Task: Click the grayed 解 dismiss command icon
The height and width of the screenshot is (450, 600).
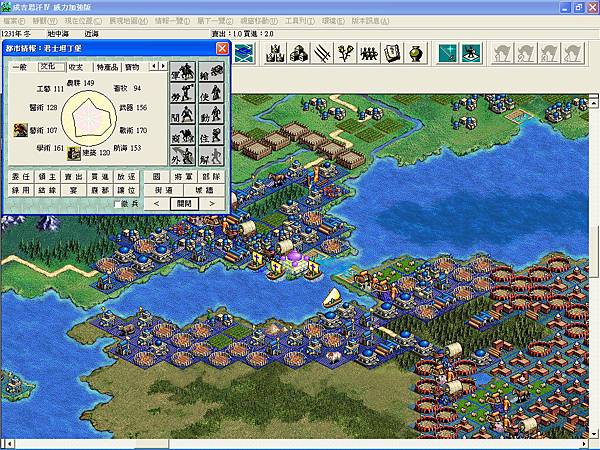Action: point(211,156)
